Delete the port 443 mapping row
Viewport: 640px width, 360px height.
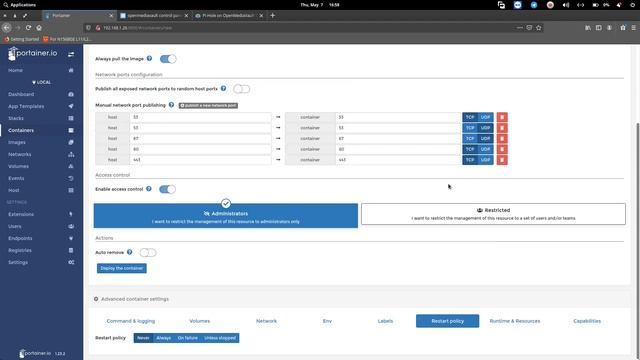pyautogui.click(x=502, y=160)
